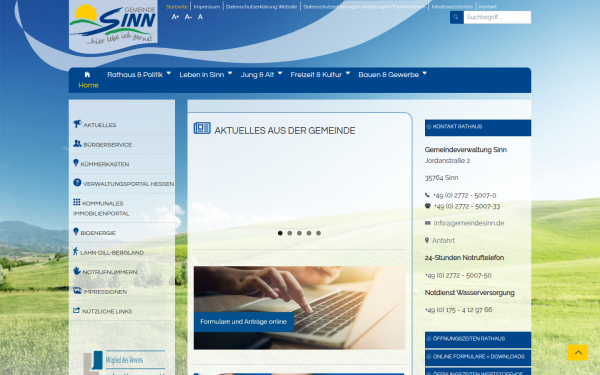The height and width of the screenshot is (375, 600).
Task: Click hand icon beside Notrufnummern
Action: [77, 271]
